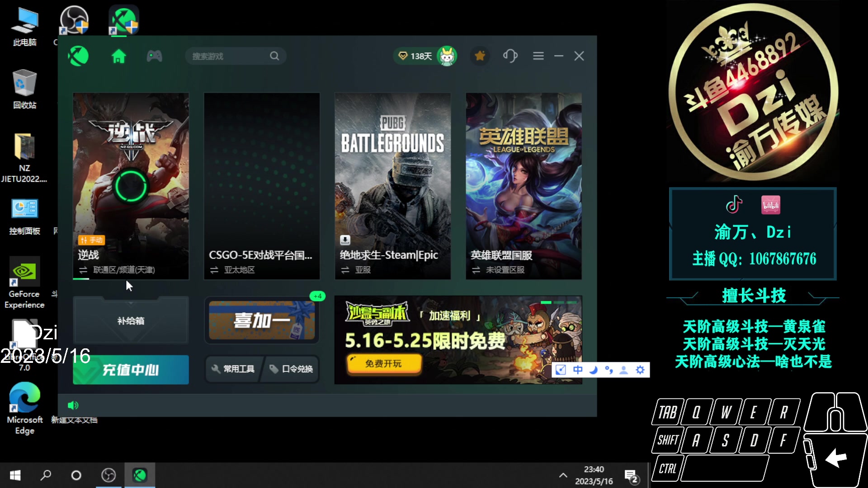Close the accelerator window
This screenshot has width=868, height=488.
click(579, 56)
